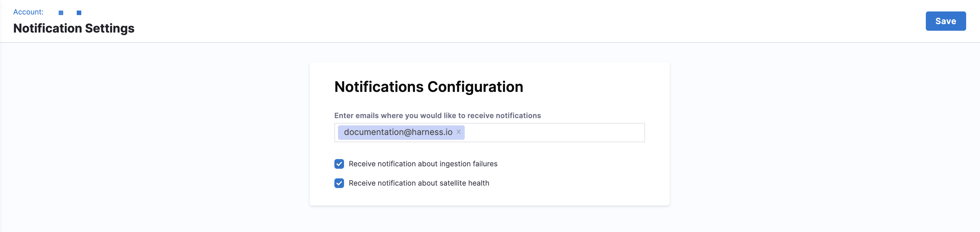
Task: Click the first blue square after Account
Action: [x=61, y=13]
